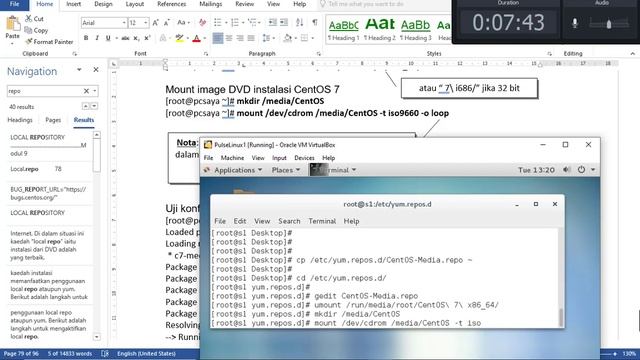Apply the yellow text highlight color
This screenshot has height=360, width=640.
point(179,38)
